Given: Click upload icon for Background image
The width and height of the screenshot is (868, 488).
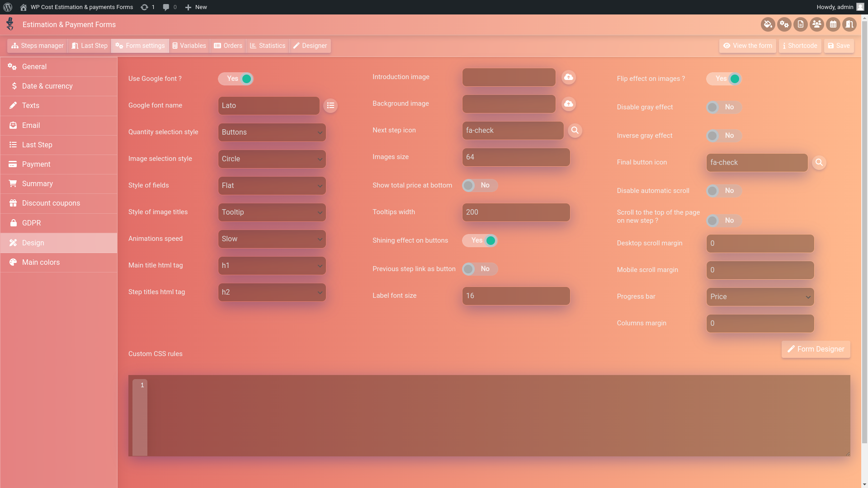Looking at the screenshot, I should (568, 104).
